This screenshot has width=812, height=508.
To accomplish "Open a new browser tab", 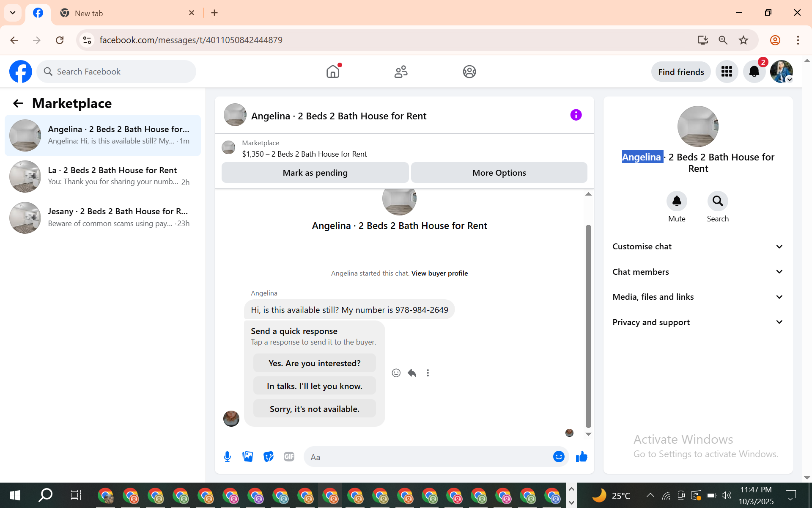I will click(214, 13).
